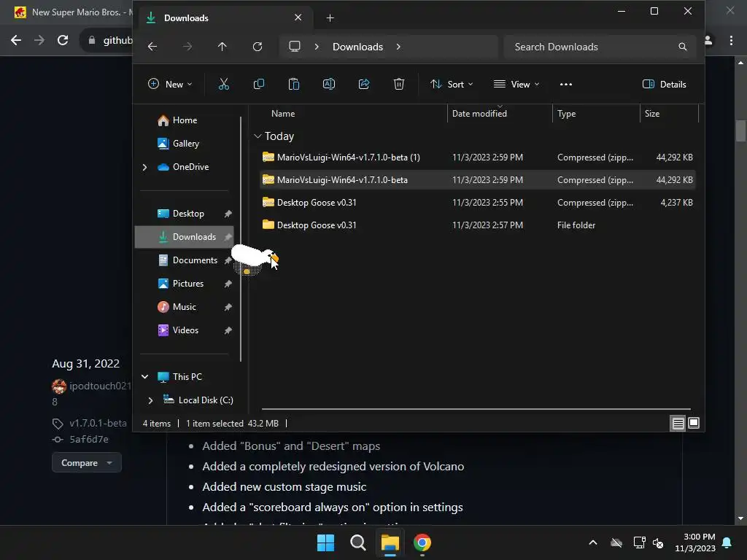Go back in Chrome browser

point(16,41)
